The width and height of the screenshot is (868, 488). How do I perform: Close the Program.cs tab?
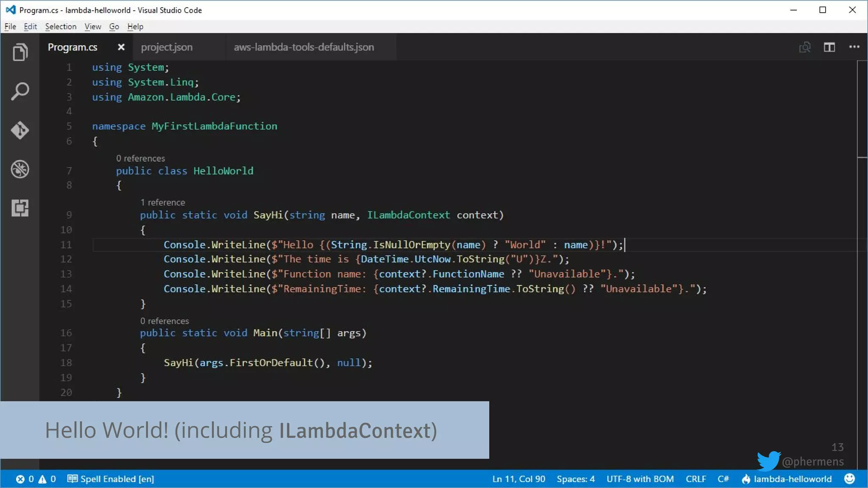pos(121,47)
